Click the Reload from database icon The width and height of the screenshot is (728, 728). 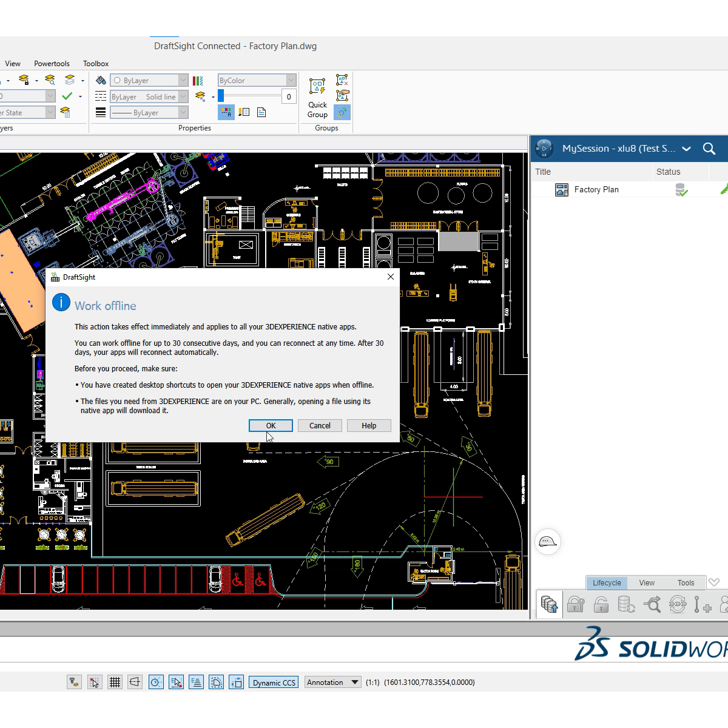coord(625,604)
